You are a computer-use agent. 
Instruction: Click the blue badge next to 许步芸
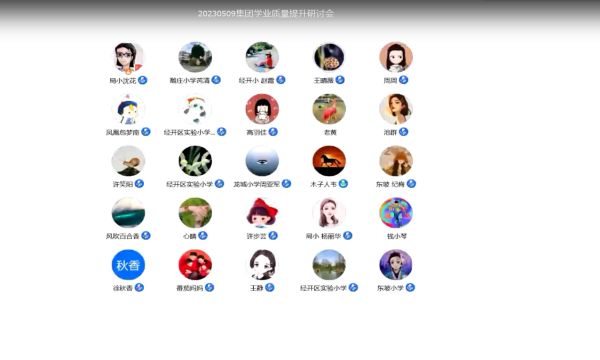(273, 236)
